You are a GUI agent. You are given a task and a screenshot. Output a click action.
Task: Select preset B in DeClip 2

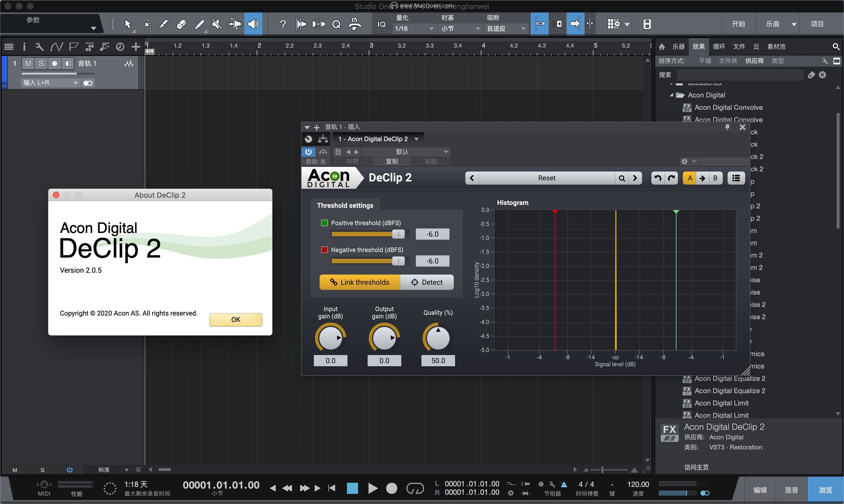click(x=715, y=178)
